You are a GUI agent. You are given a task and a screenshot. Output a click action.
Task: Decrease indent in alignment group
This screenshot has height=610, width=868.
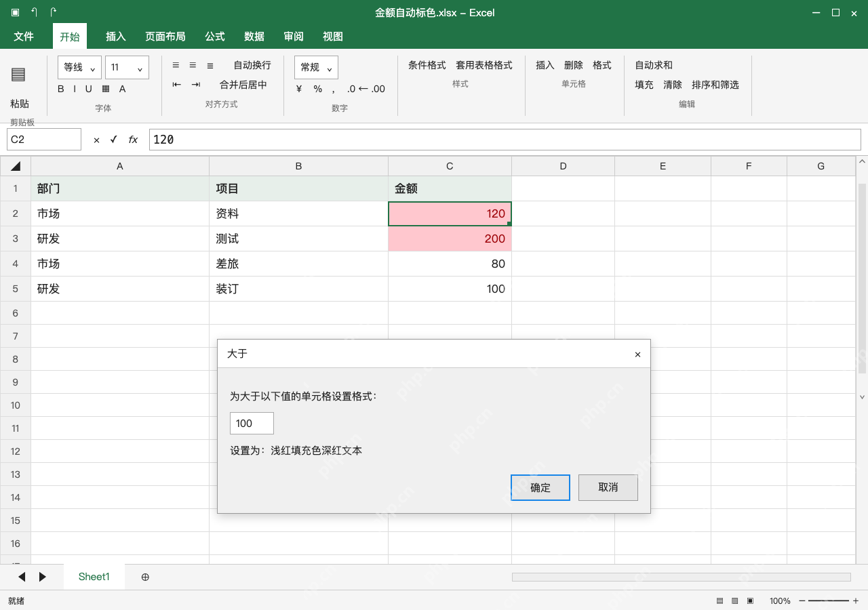pos(177,85)
